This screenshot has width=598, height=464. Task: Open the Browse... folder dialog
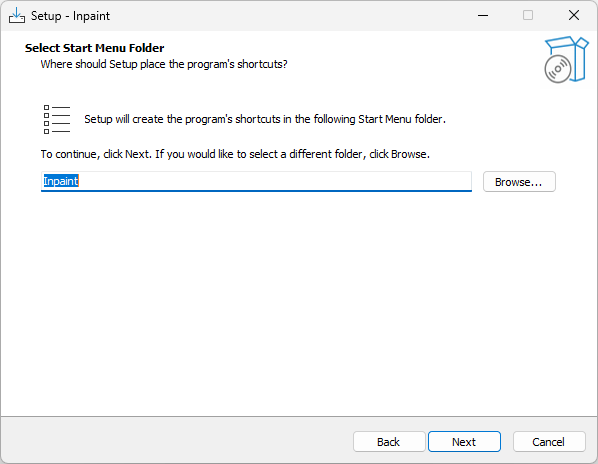pos(519,182)
